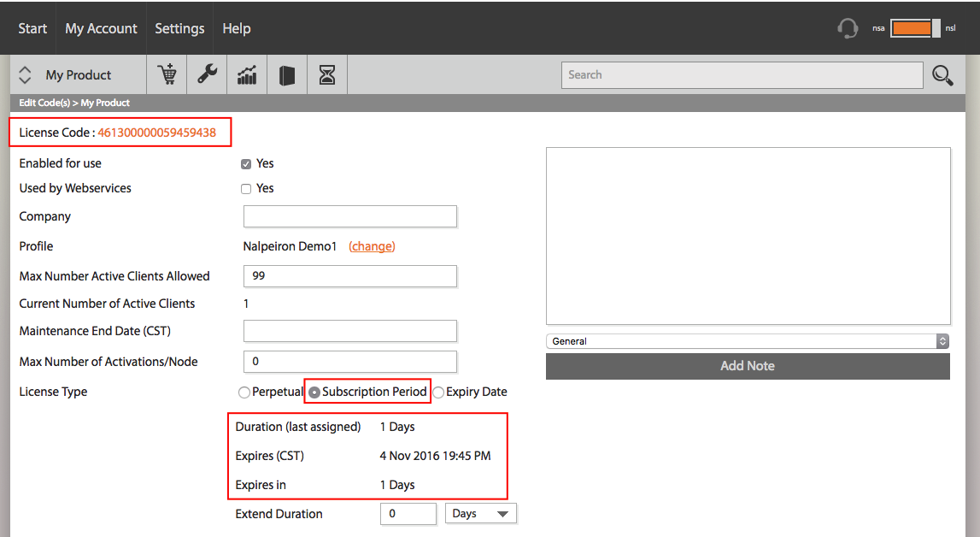Open the hourglass icon in toolbar

pos(327,75)
